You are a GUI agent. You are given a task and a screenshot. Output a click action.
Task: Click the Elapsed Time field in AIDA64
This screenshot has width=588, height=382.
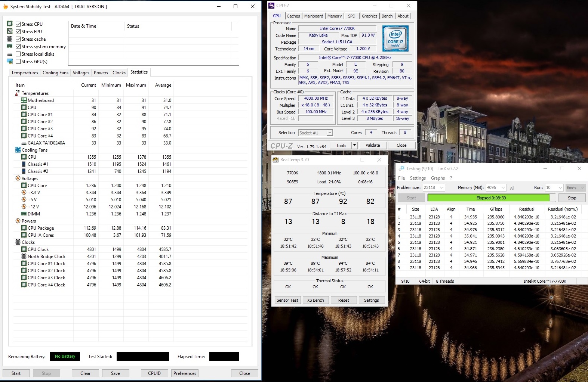coord(224,357)
